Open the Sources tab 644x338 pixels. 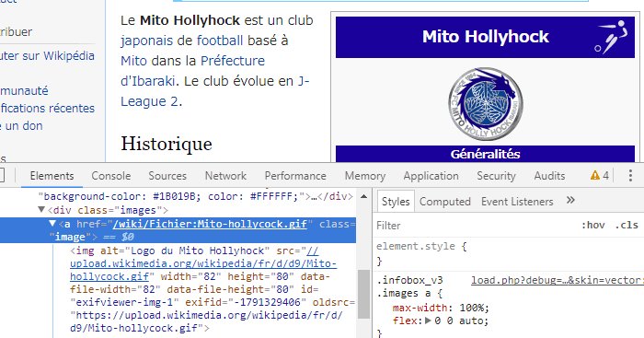pyautogui.click(x=167, y=176)
